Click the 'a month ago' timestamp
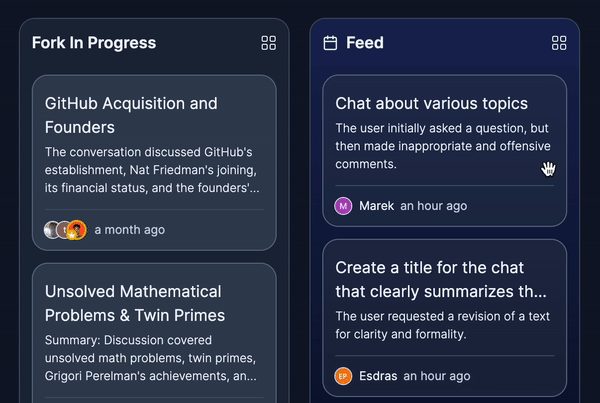Image resolution: width=600 pixels, height=403 pixels. click(x=130, y=230)
